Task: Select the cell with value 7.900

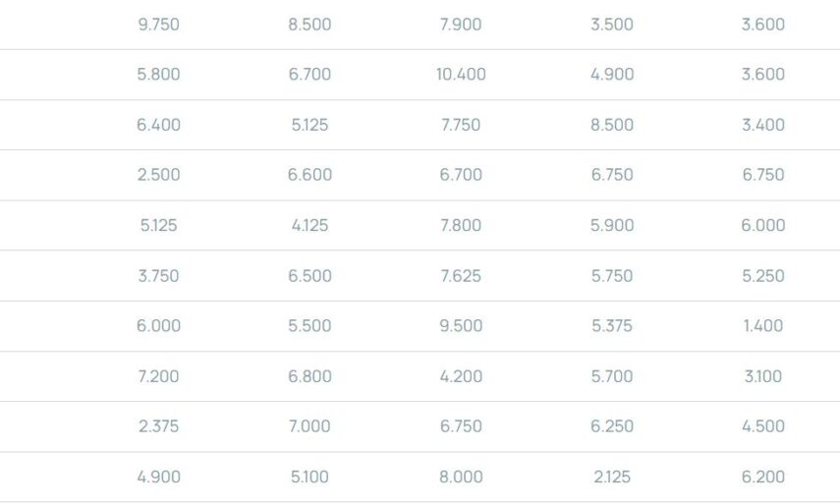Action: point(461,25)
